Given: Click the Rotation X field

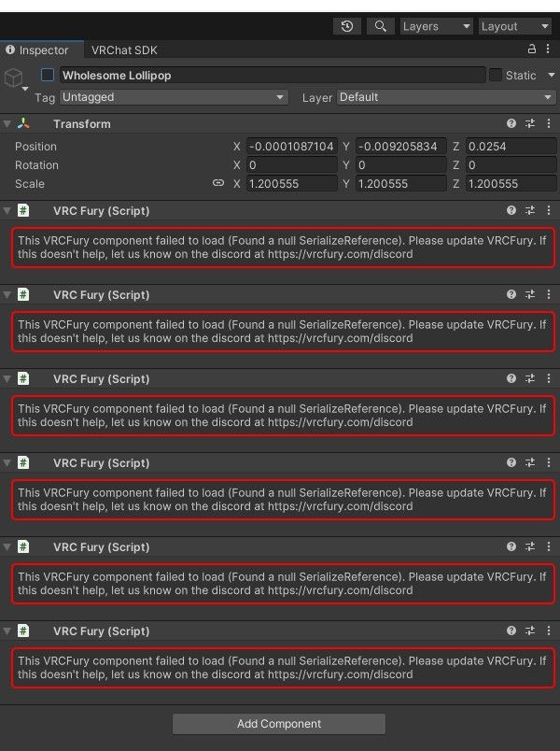Looking at the screenshot, I should coord(292,165).
